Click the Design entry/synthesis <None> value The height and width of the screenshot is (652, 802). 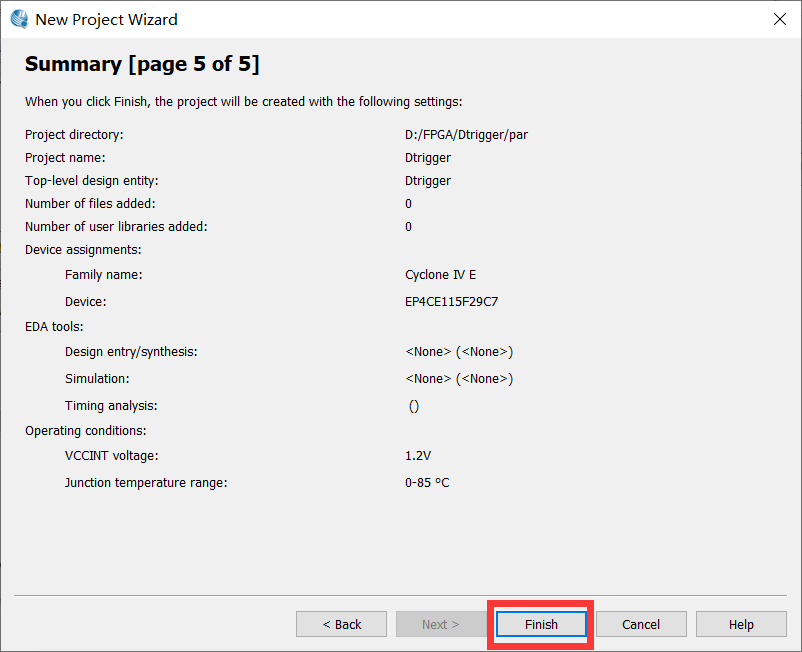[x=459, y=352]
